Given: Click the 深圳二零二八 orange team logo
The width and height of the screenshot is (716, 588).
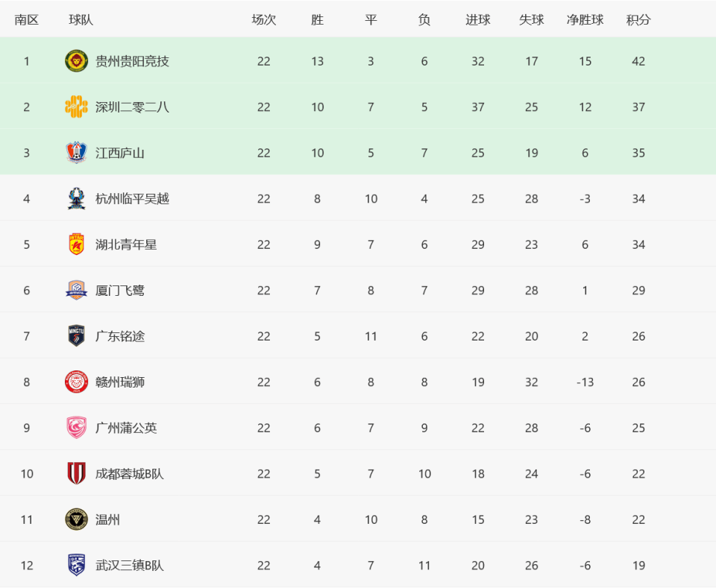Looking at the screenshot, I should [x=76, y=107].
